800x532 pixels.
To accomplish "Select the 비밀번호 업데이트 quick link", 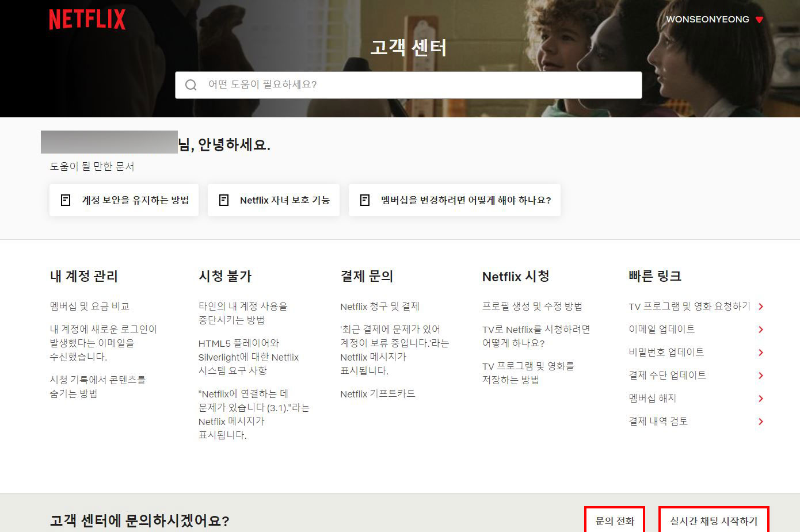I will pos(666,353).
